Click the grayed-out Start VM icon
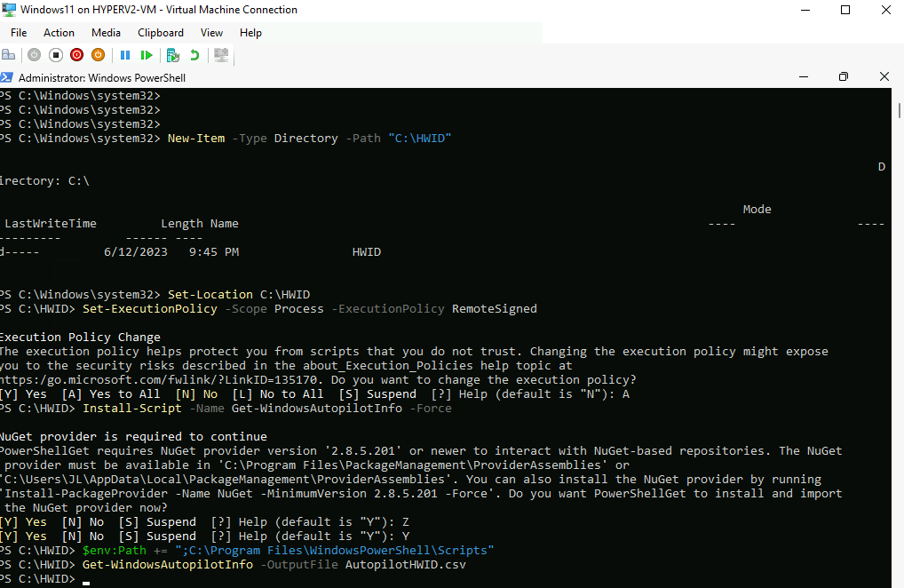 [x=34, y=55]
